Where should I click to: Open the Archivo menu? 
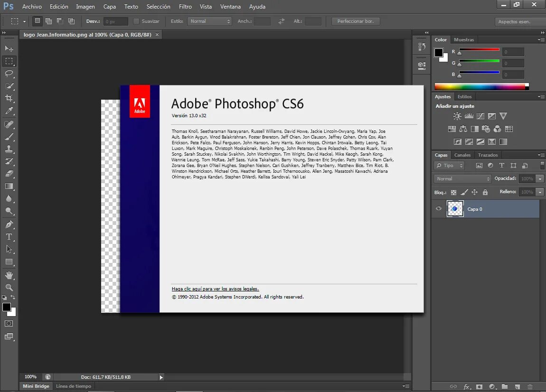(x=32, y=7)
